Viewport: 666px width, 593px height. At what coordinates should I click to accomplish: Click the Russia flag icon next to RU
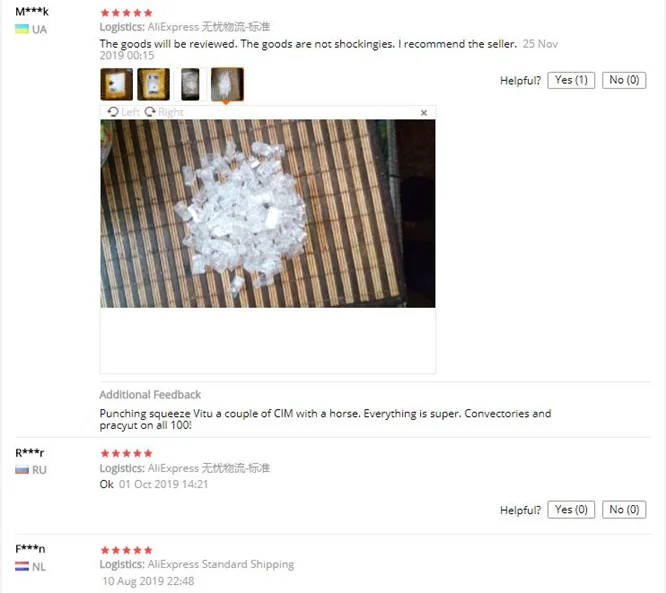(x=22, y=470)
